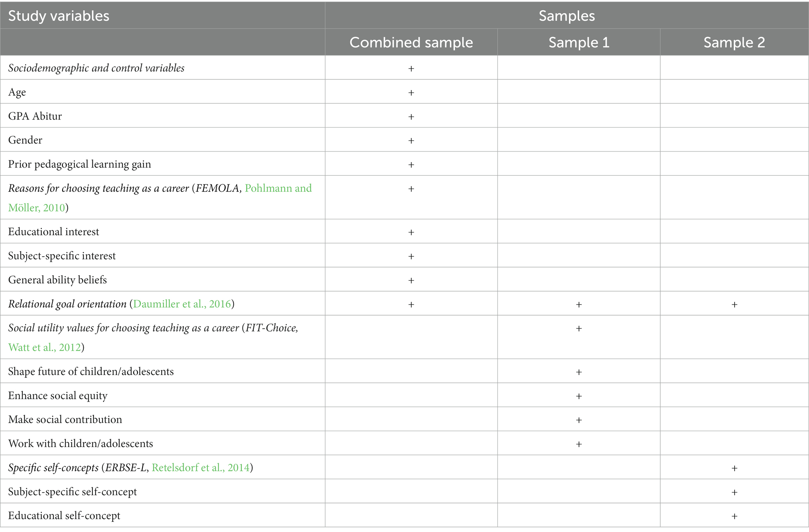Click Sample 1 plus for Work with children/adolescents
The height and width of the screenshot is (532, 809).
pos(579,444)
